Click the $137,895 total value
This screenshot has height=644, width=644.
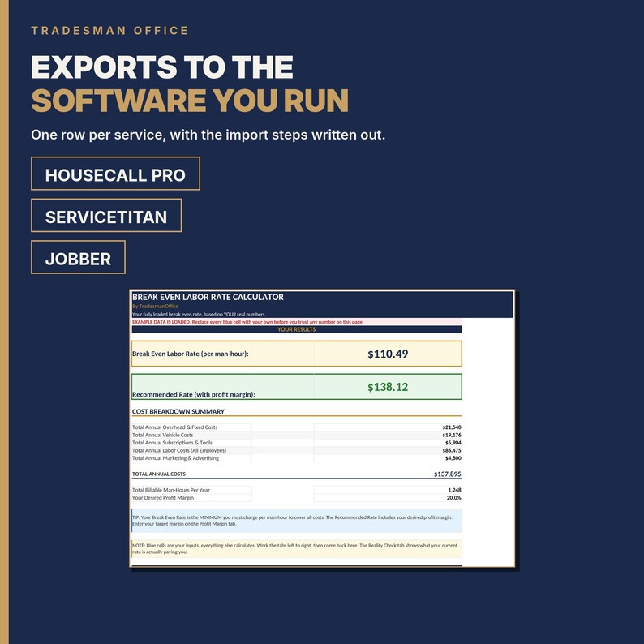[x=447, y=474]
